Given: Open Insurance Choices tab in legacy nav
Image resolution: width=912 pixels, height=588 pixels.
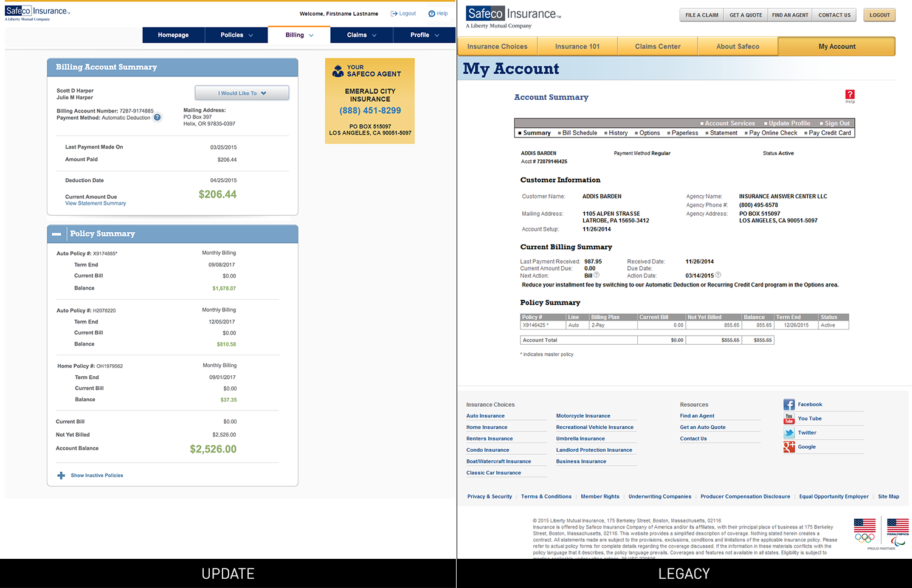Looking at the screenshot, I should click(x=497, y=46).
